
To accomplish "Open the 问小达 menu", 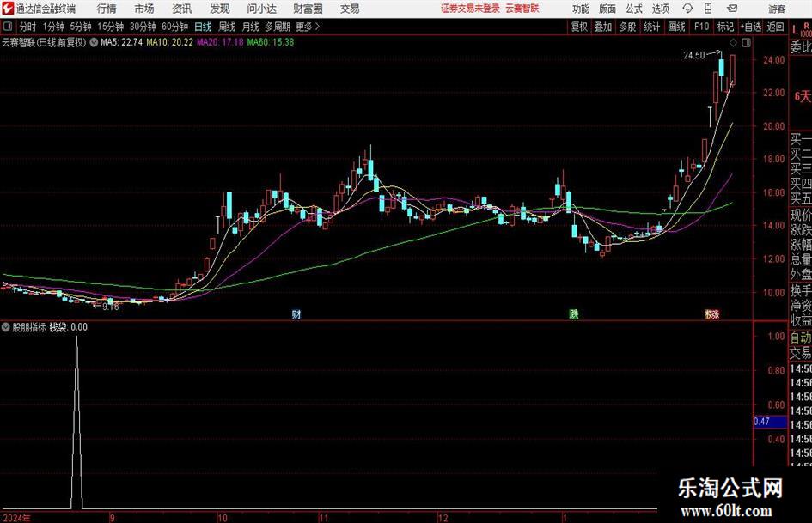I will tap(261, 9).
